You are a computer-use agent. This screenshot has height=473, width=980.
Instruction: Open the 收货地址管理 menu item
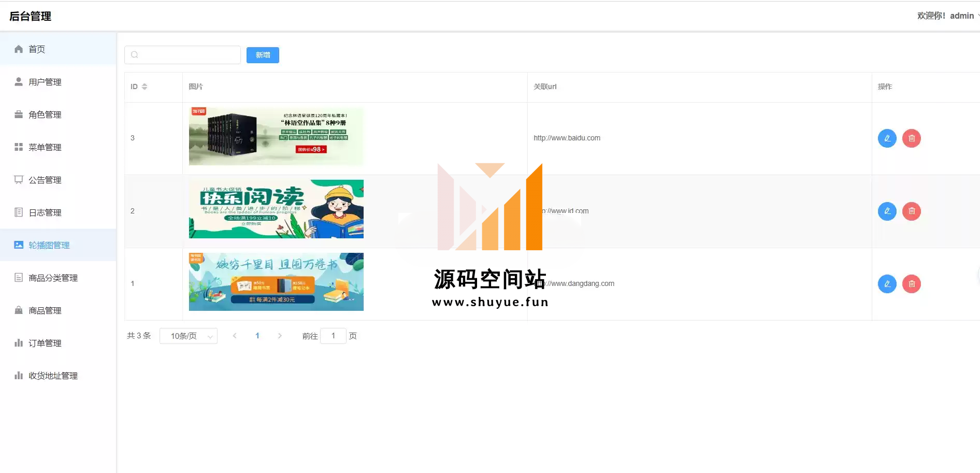click(58, 375)
